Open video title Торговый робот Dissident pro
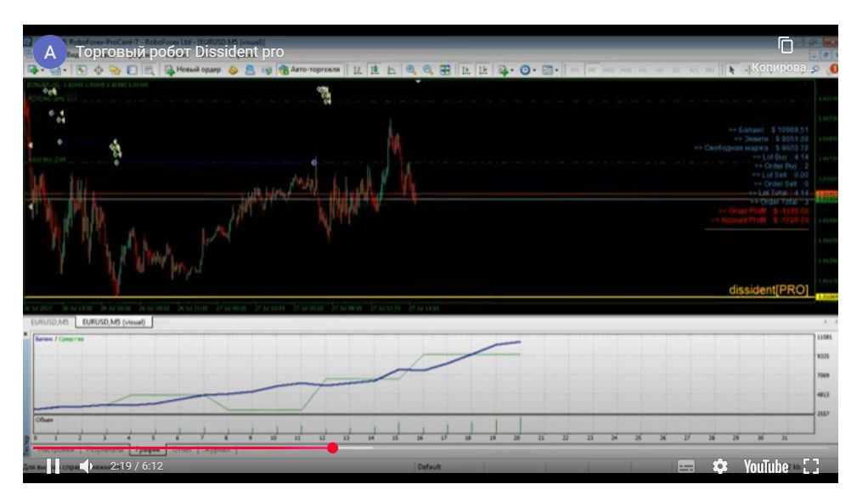The height and width of the screenshot is (501, 868). tap(180, 52)
